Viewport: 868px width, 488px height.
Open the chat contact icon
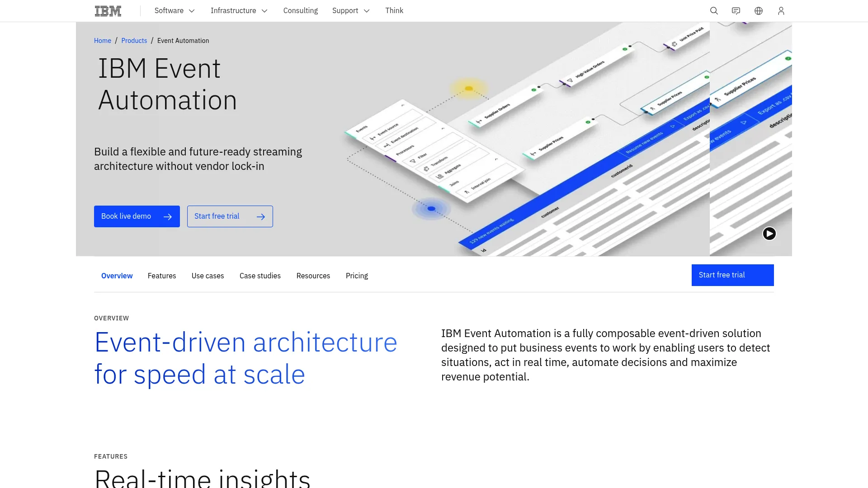pyautogui.click(x=736, y=11)
